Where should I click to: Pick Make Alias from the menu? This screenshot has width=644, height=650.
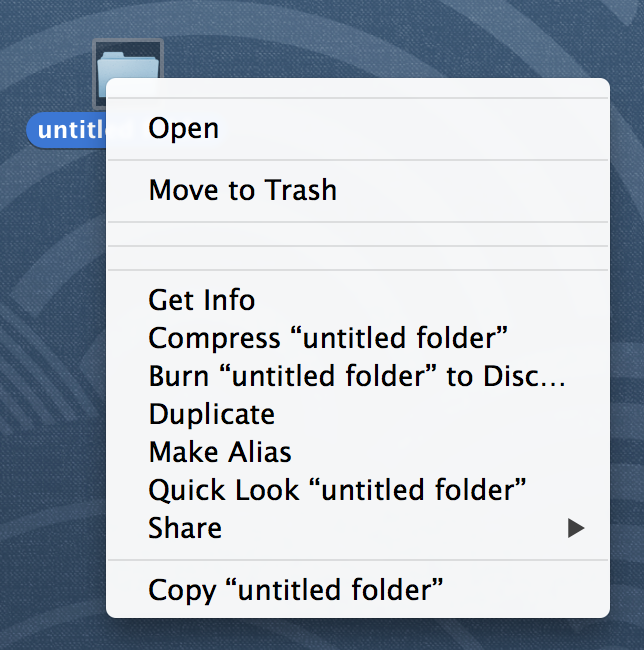click(x=358, y=452)
